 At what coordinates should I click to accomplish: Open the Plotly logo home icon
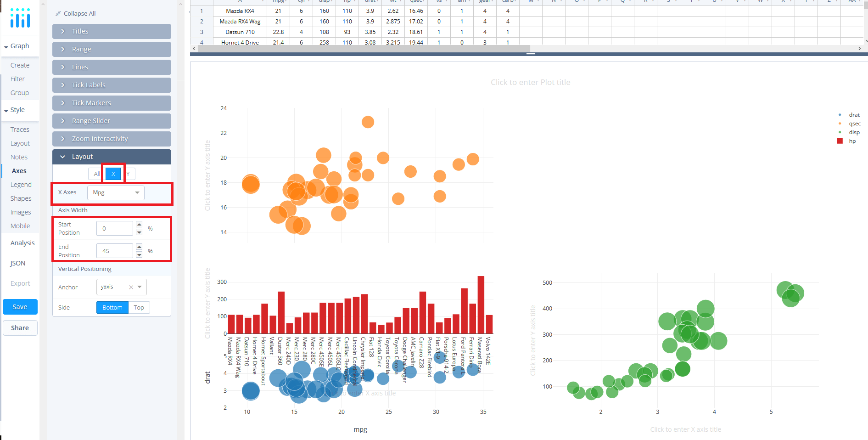coord(19,18)
